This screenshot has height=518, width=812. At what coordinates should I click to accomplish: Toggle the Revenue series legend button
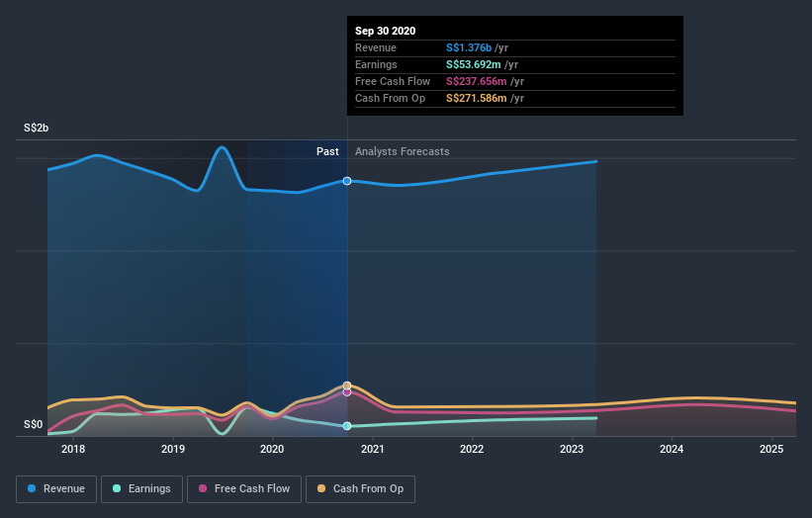coord(56,489)
